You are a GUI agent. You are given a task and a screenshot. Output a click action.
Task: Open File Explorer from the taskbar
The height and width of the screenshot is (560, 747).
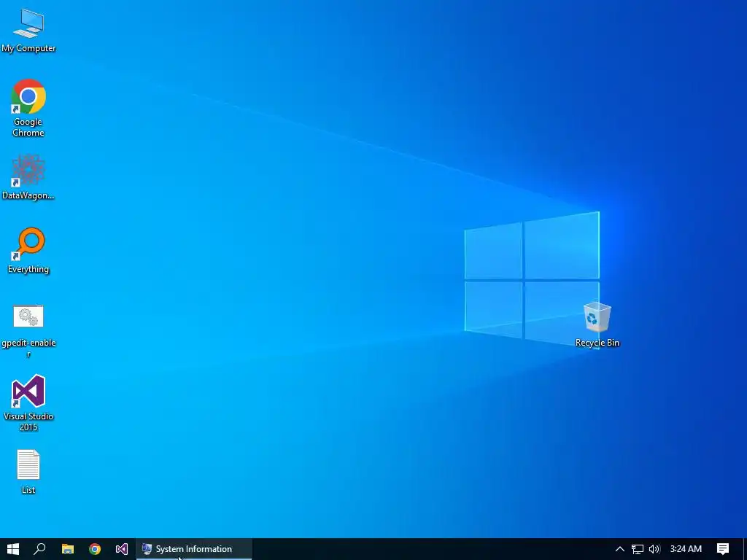pyautogui.click(x=68, y=549)
